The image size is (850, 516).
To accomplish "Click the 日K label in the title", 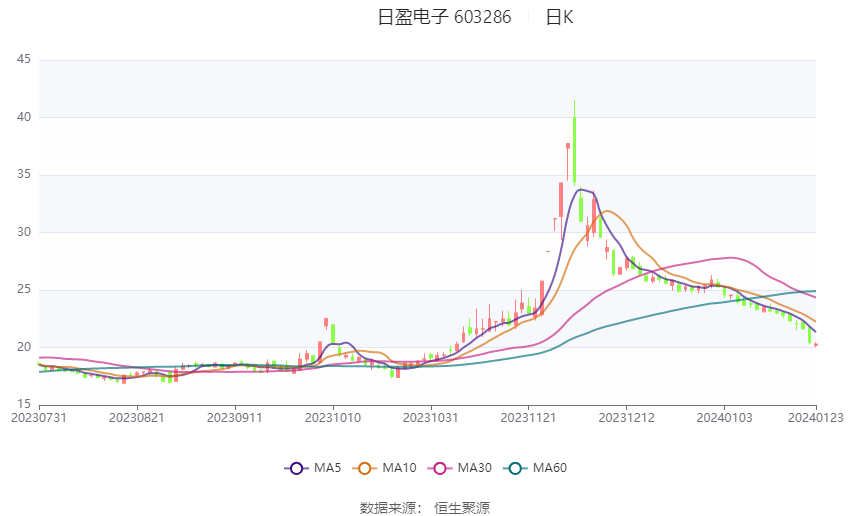I will tap(559, 17).
